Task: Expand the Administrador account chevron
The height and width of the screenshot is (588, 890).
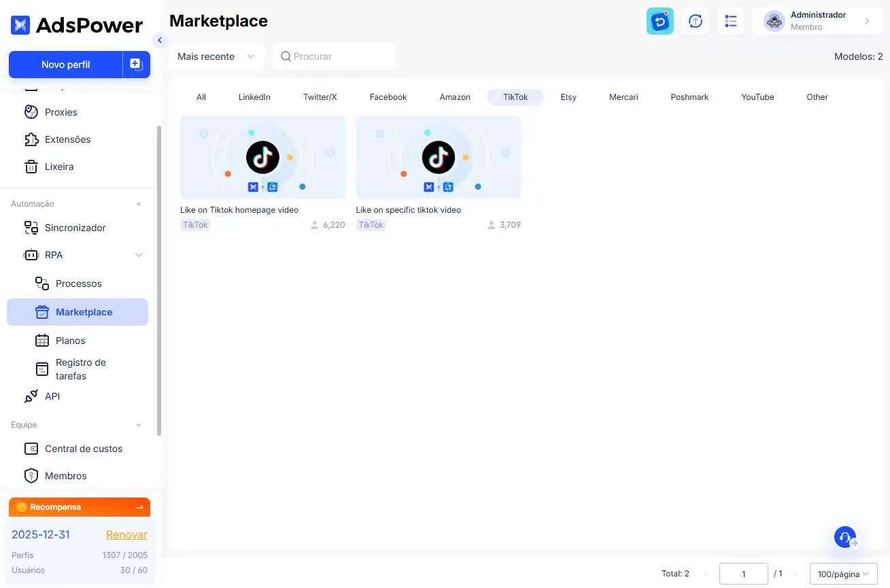Action: 868,21
